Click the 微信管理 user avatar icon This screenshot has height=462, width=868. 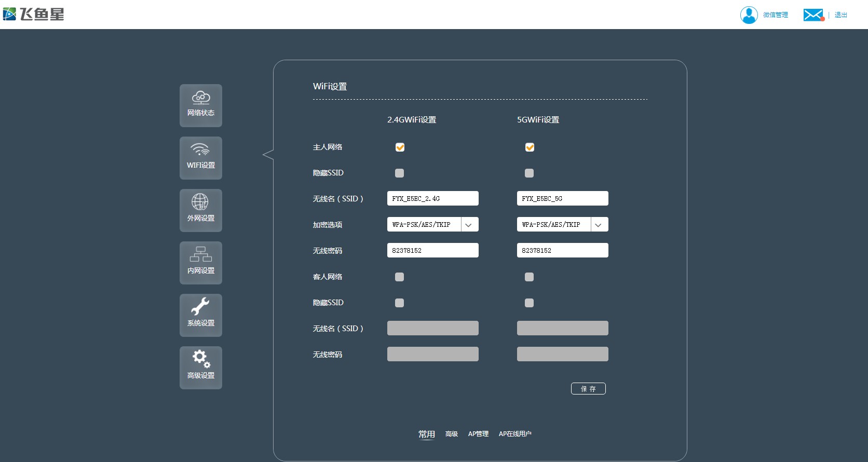pos(749,15)
